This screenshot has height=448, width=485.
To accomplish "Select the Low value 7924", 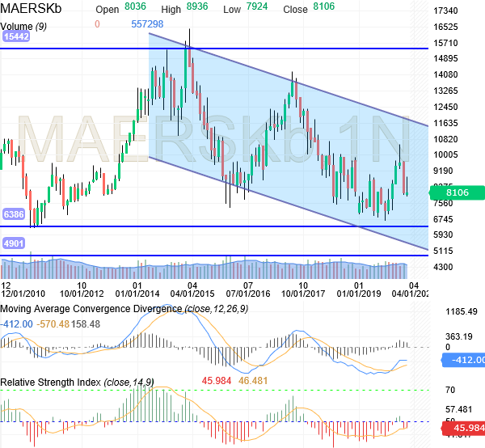I will tap(257, 6).
